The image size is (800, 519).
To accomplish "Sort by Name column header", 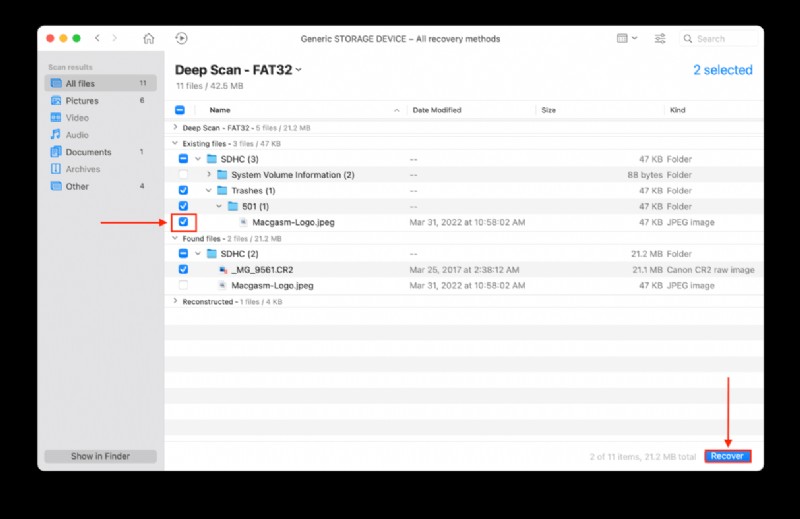I will pyautogui.click(x=220, y=110).
